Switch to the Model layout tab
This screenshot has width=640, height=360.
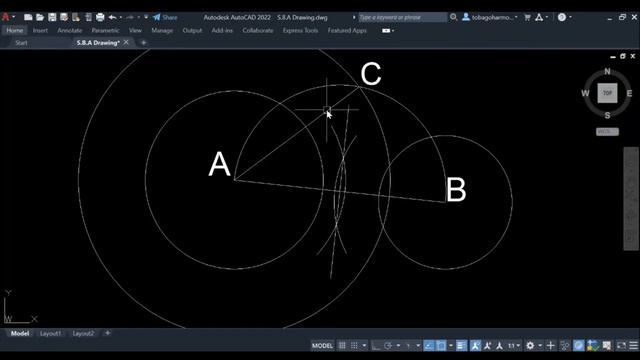coord(20,333)
